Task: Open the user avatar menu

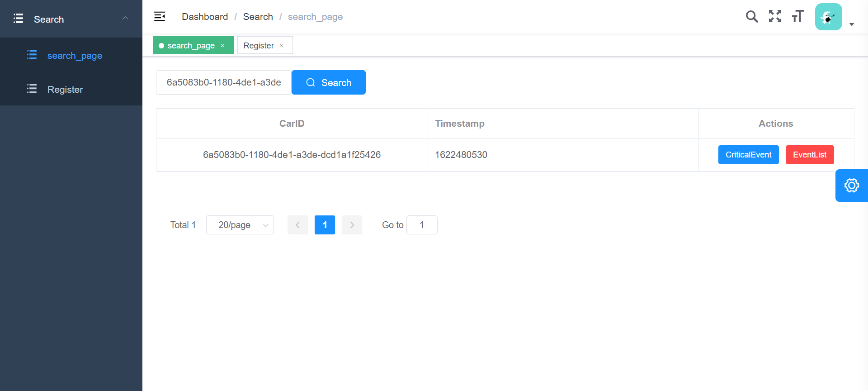Action: 828,17
